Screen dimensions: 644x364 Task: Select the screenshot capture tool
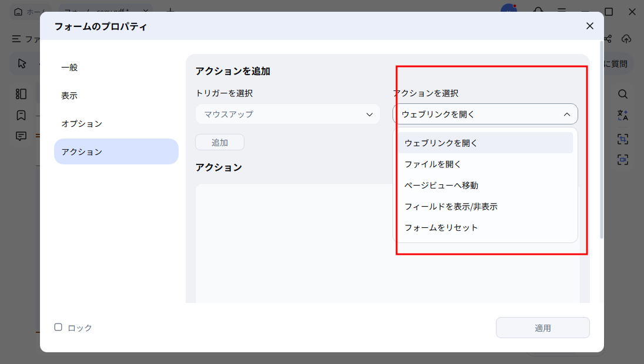tap(622, 139)
